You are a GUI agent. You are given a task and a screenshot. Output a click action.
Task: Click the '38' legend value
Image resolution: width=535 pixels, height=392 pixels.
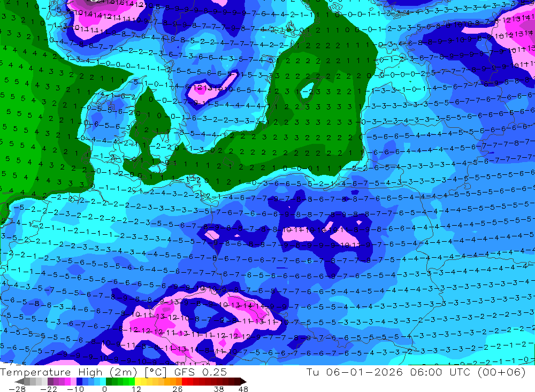pos(219,389)
